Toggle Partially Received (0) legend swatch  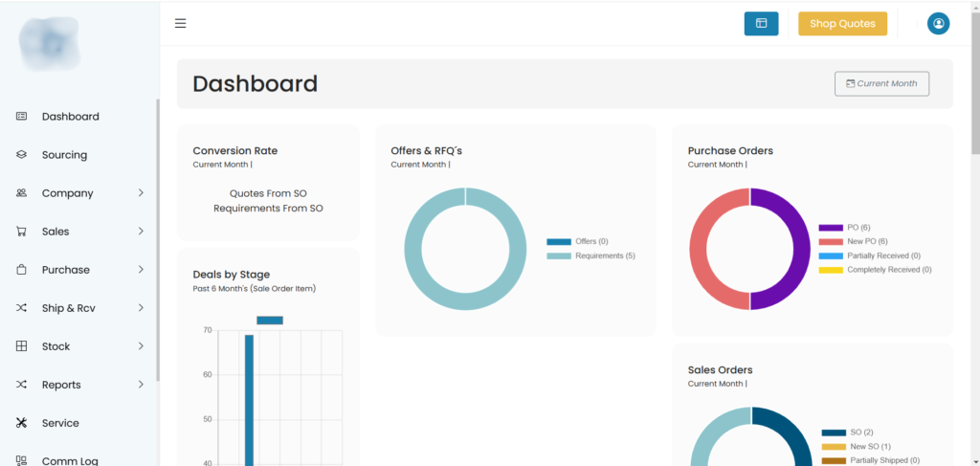point(831,256)
